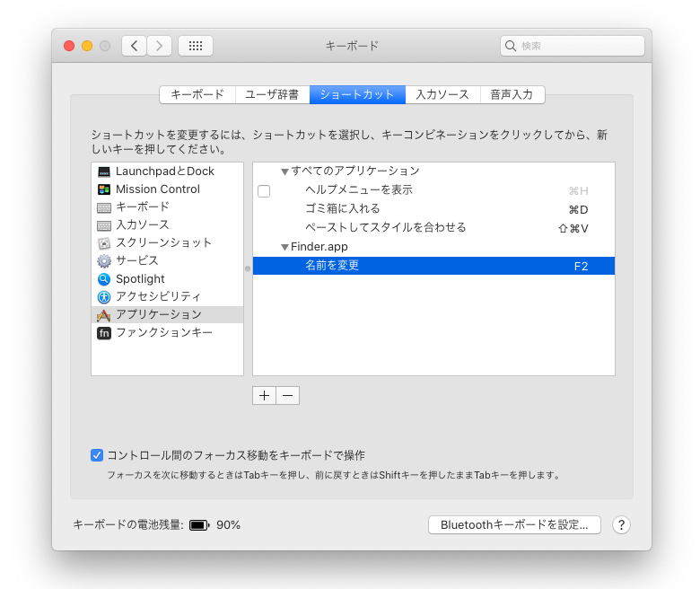Click the Spotlight magnifier icon

[104, 279]
